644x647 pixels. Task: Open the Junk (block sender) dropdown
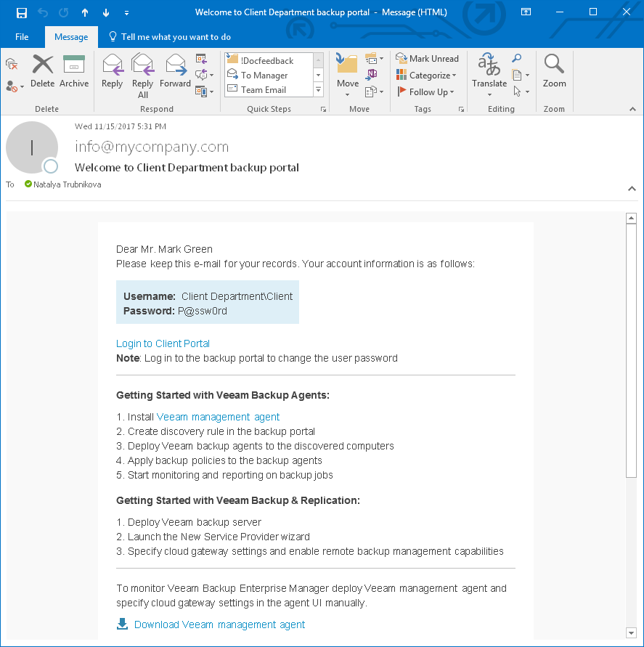[x=15, y=86]
